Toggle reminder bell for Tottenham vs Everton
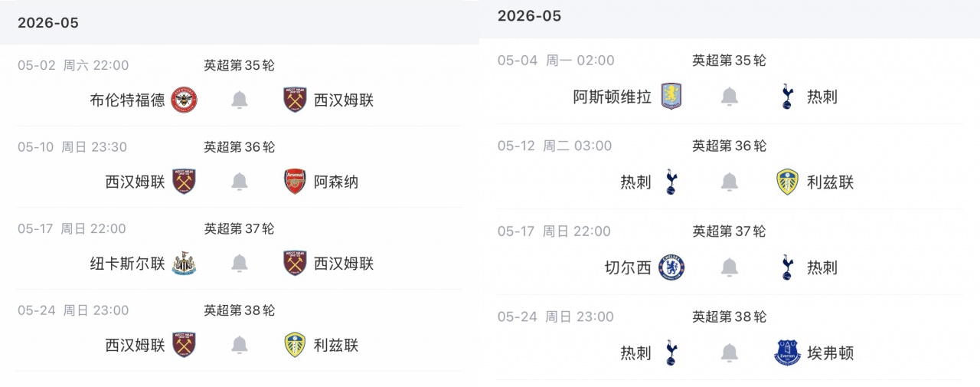 730,353
